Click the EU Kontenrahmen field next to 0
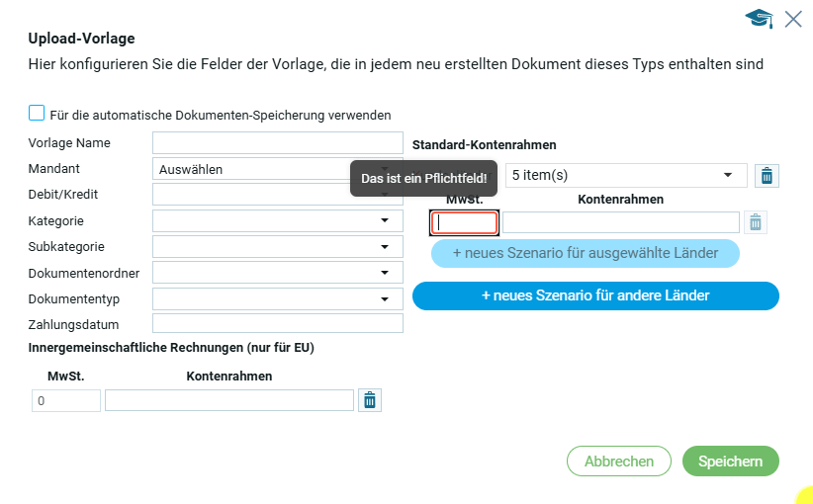This screenshot has width=813, height=504. click(x=228, y=400)
